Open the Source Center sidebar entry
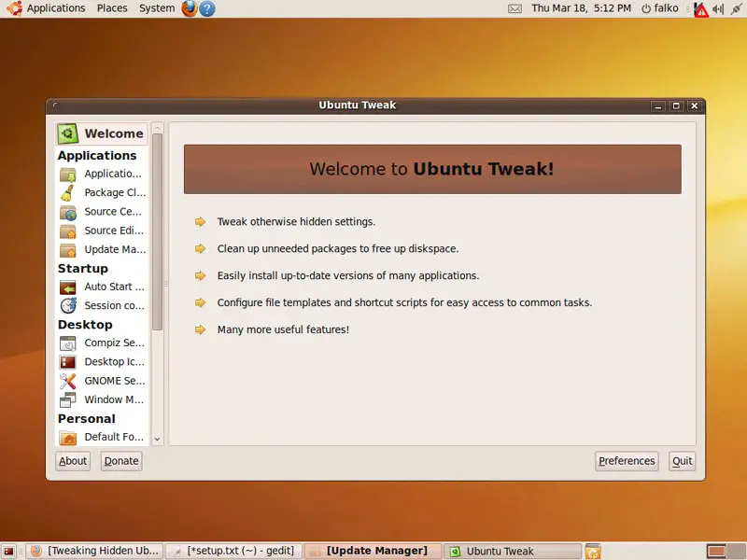Viewport: 747px width, 560px height. point(101,212)
